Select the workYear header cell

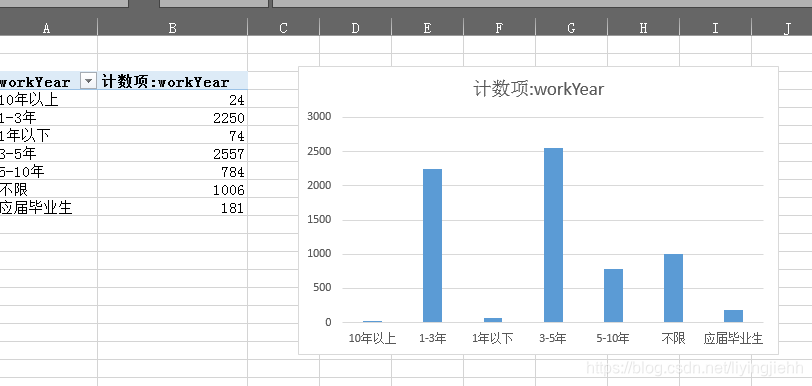coord(49,81)
